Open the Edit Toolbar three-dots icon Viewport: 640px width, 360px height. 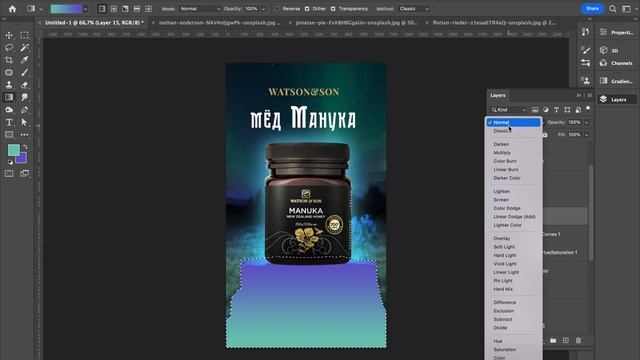pos(24,135)
